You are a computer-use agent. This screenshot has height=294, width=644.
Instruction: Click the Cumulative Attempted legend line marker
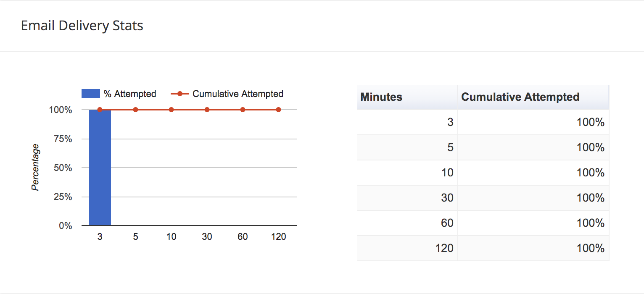pos(180,94)
